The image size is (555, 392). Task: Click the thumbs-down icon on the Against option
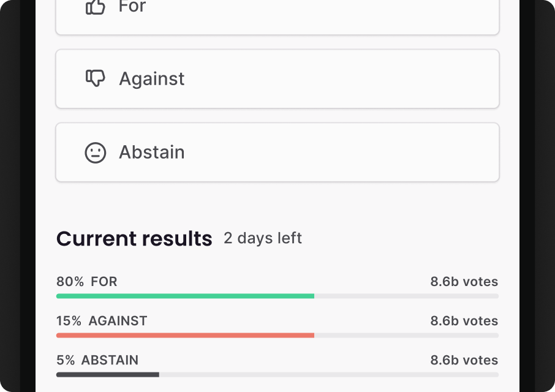coord(95,78)
